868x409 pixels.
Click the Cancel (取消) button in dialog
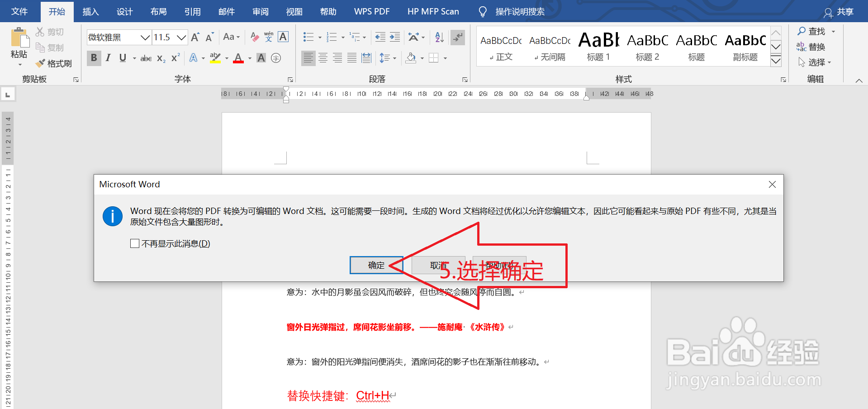point(438,265)
